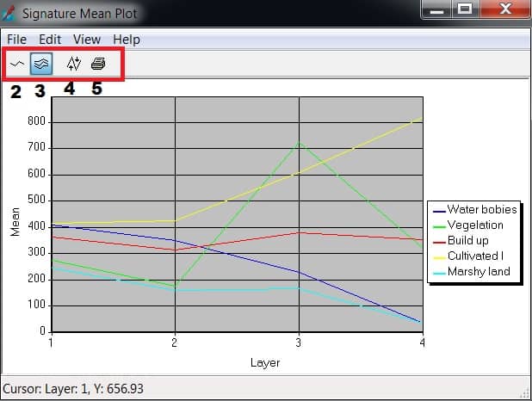
Task: Open the File menu
Action: (16, 40)
